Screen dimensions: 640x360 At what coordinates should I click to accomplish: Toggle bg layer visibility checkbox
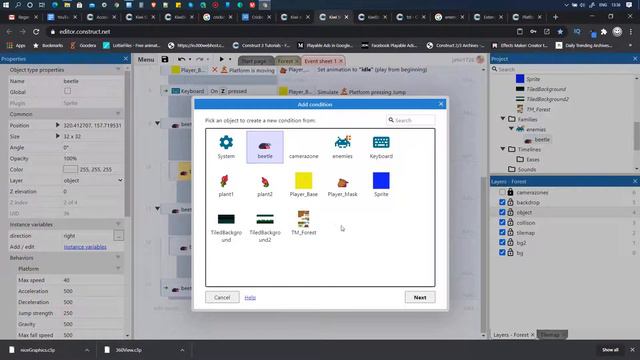[502, 253]
